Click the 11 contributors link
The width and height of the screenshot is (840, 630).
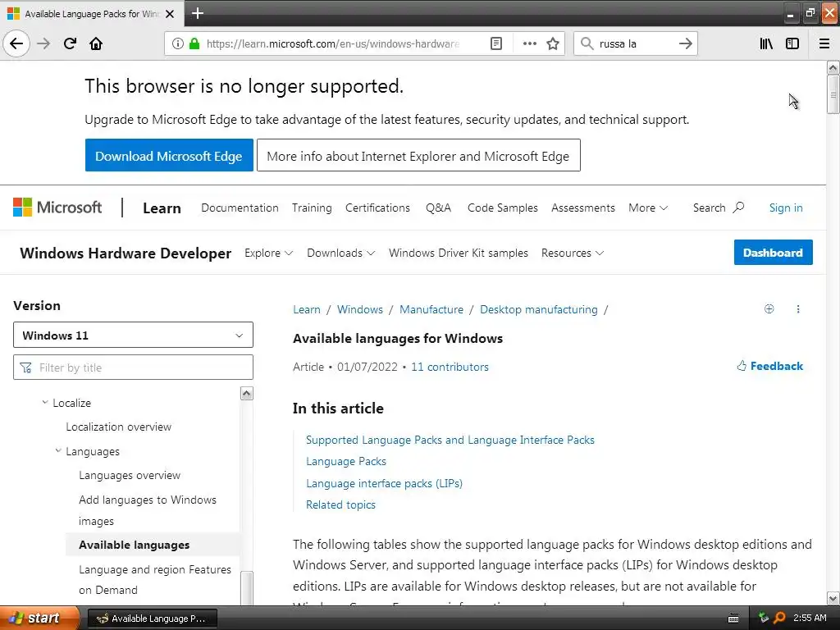[450, 367]
